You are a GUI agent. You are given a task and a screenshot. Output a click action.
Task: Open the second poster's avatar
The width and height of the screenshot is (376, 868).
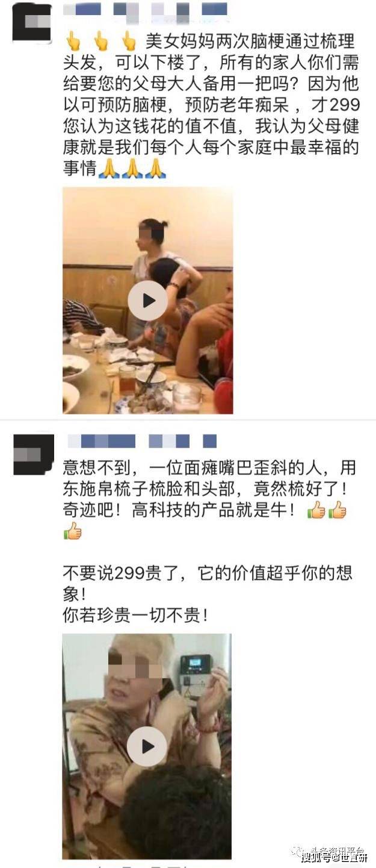click(x=34, y=454)
